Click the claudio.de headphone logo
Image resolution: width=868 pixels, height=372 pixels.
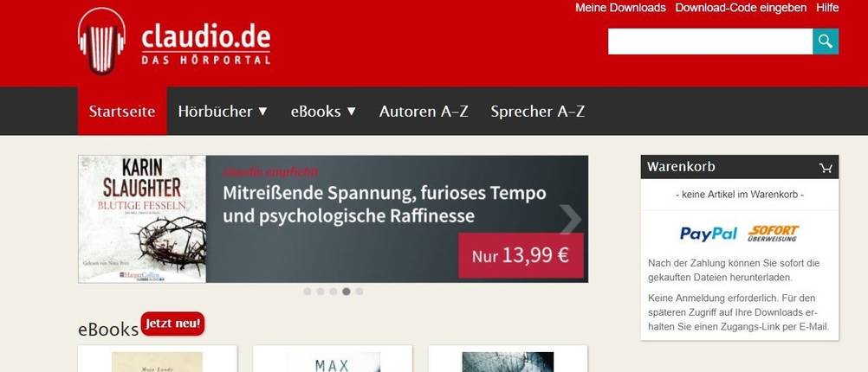tap(102, 42)
